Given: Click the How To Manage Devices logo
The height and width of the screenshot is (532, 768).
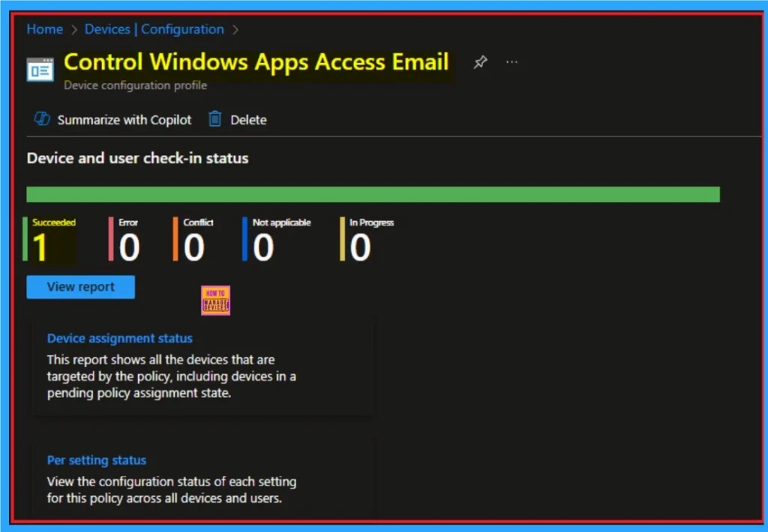Looking at the screenshot, I should pos(216,300).
